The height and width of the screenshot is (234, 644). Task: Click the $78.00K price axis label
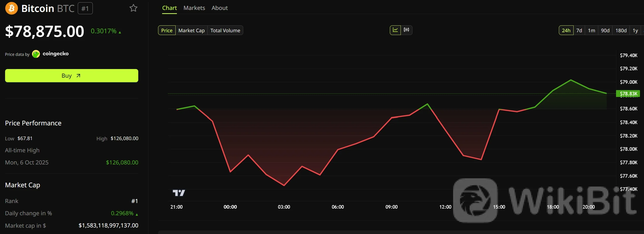629,149
